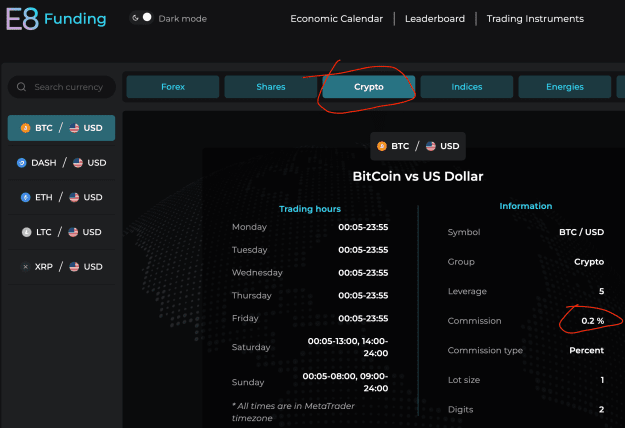Select the DASH / USD pair in the sidebar

click(x=61, y=163)
